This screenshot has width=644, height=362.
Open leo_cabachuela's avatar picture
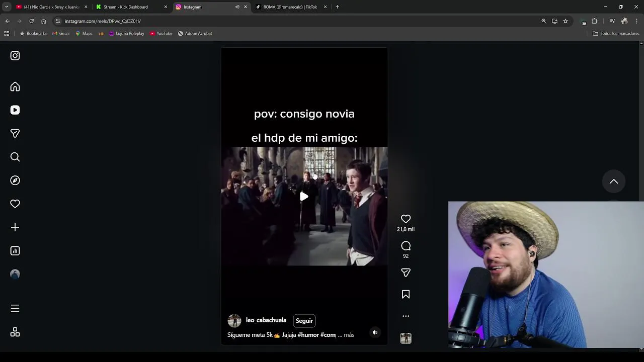point(234,321)
